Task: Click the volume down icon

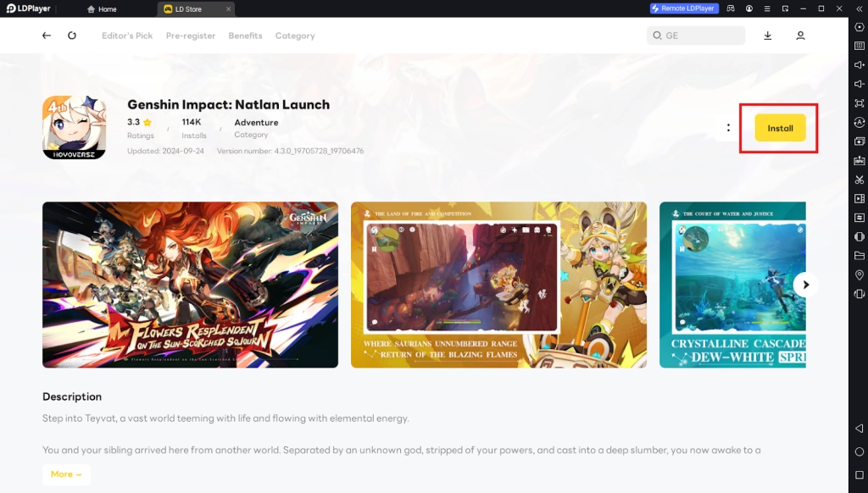Action: [x=860, y=84]
